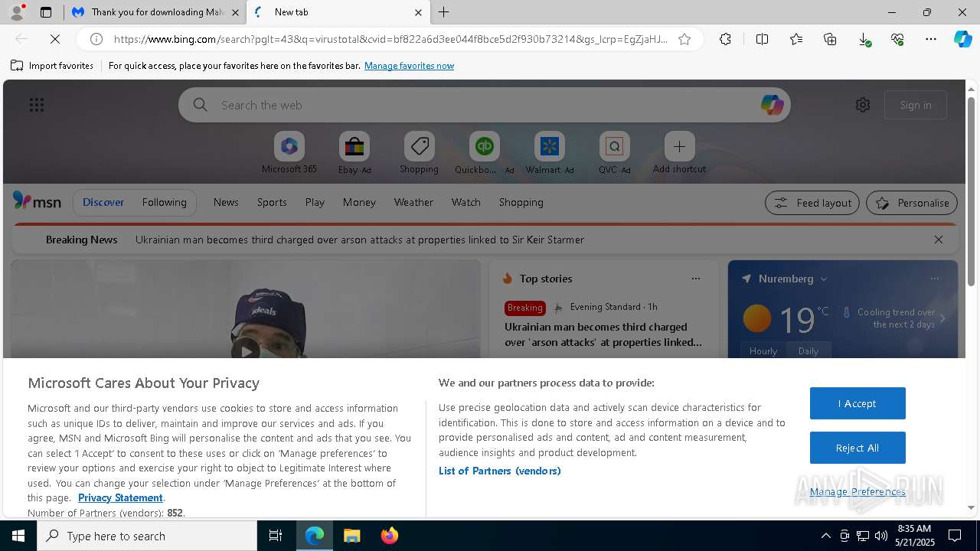Open Top stories more options ellipsis

[x=696, y=279]
